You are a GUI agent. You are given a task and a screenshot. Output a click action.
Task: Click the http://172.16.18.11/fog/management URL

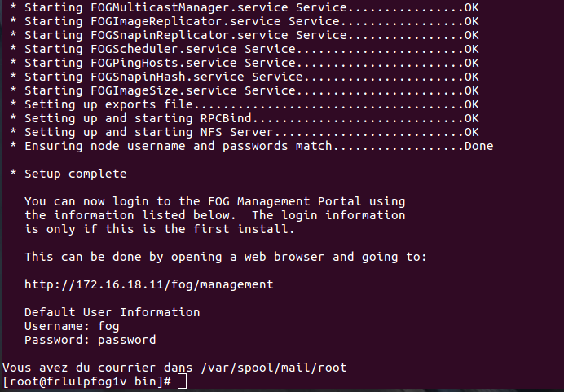[x=149, y=284]
